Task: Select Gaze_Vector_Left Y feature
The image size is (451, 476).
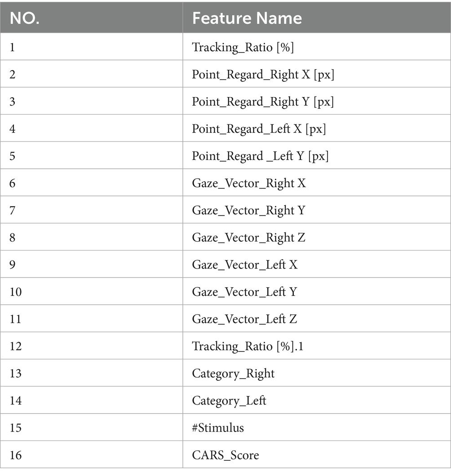Action: [x=244, y=292]
